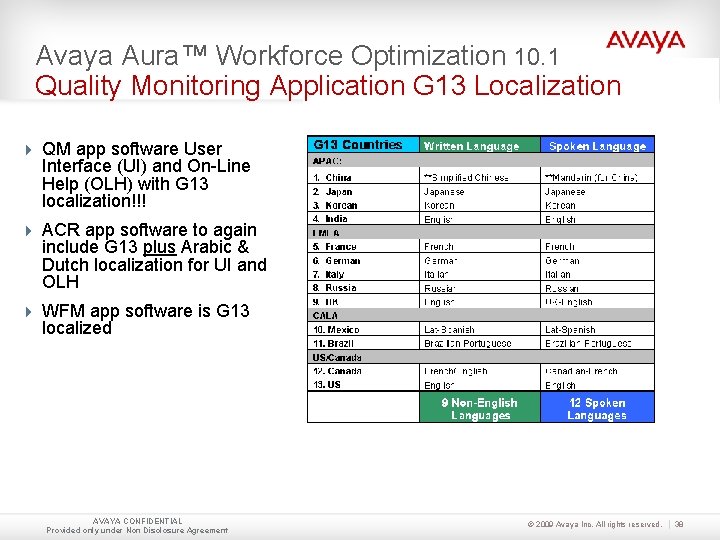The height and width of the screenshot is (540, 720).
Task: Click the '6. German' country cell
Action: tap(363, 260)
